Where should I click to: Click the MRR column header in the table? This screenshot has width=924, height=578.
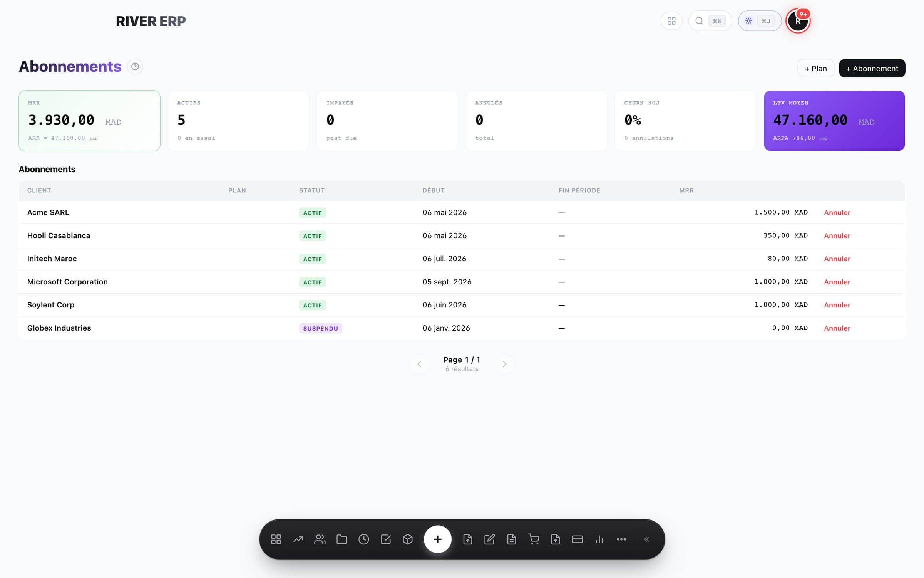[x=686, y=190]
